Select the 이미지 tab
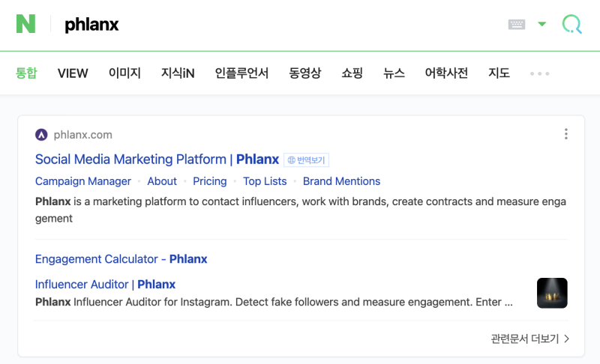 [124, 73]
